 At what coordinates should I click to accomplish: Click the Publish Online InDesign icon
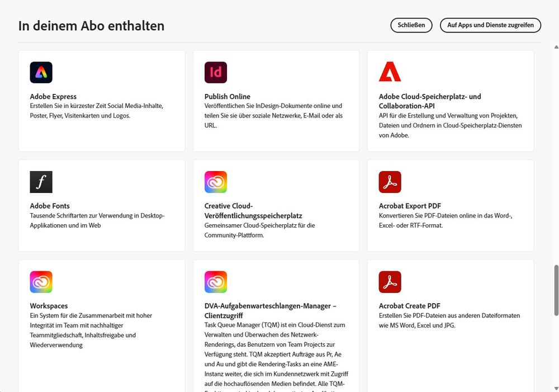pos(216,72)
